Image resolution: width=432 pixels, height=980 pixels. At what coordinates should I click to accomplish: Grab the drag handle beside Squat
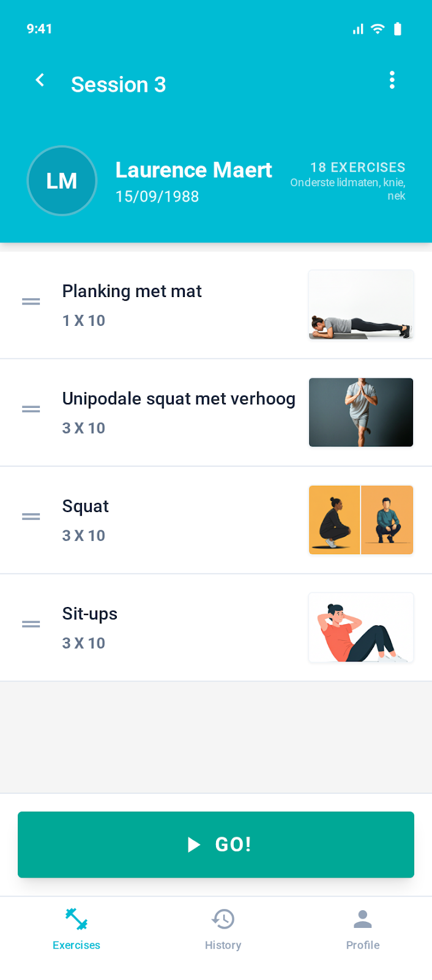pyautogui.click(x=31, y=517)
